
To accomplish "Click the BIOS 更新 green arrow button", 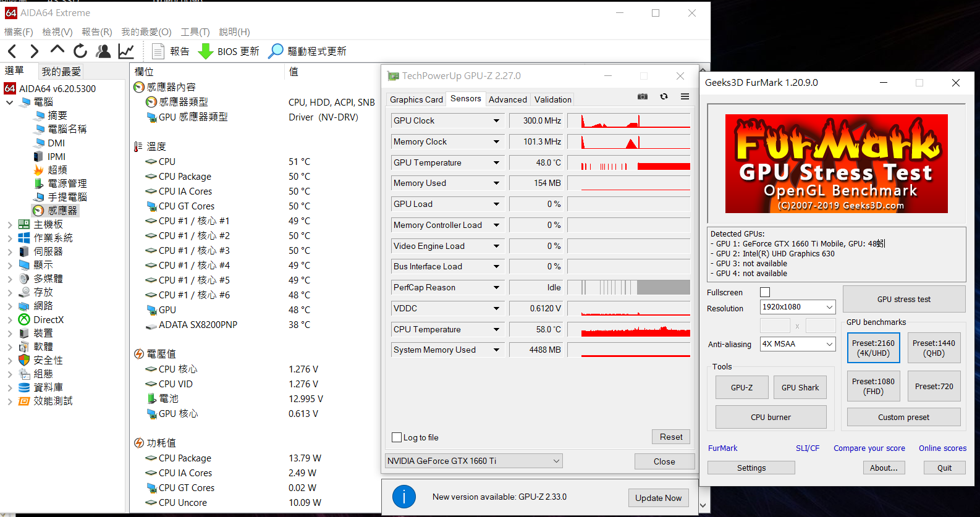I will (229, 51).
